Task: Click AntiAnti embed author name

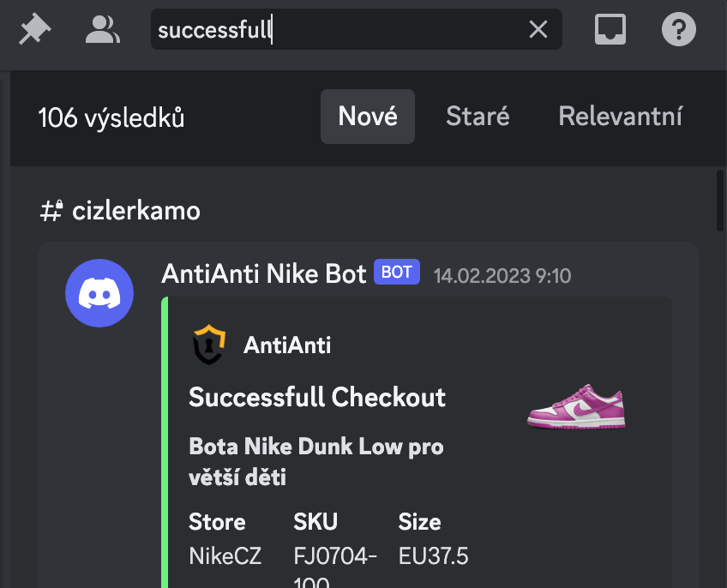Action: click(x=287, y=345)
